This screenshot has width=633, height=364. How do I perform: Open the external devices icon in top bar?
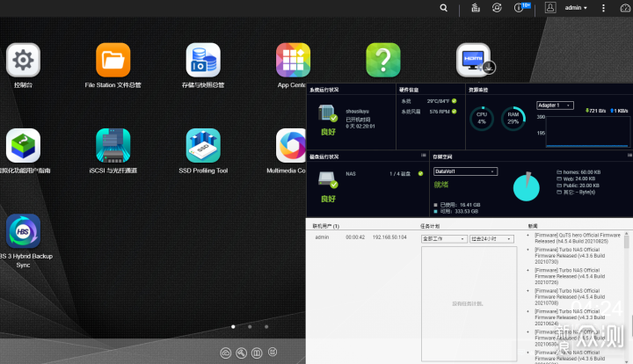pyautogui.click(x=497, y=8)
